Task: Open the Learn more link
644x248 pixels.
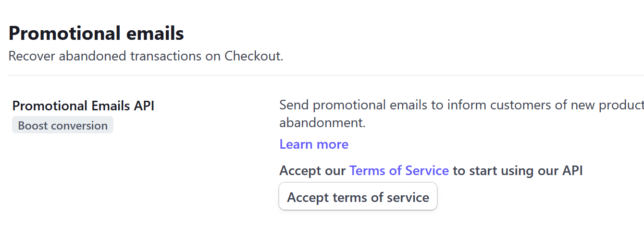Action: coord(314,144)
